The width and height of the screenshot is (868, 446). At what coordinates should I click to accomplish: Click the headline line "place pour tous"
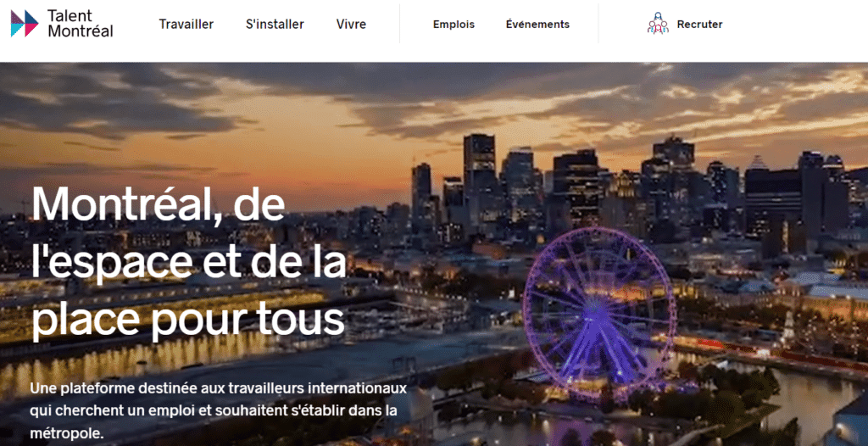click(187, 320)
